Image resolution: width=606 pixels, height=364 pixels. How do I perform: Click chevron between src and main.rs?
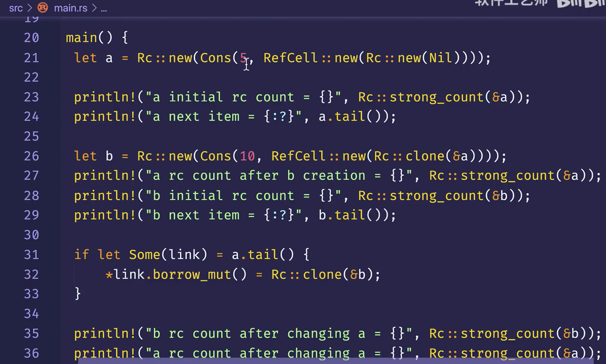(30, 8)
